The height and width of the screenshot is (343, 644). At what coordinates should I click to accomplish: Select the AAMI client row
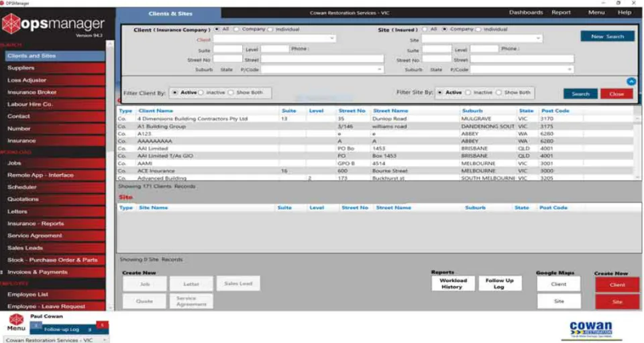[x=375, y=163]
